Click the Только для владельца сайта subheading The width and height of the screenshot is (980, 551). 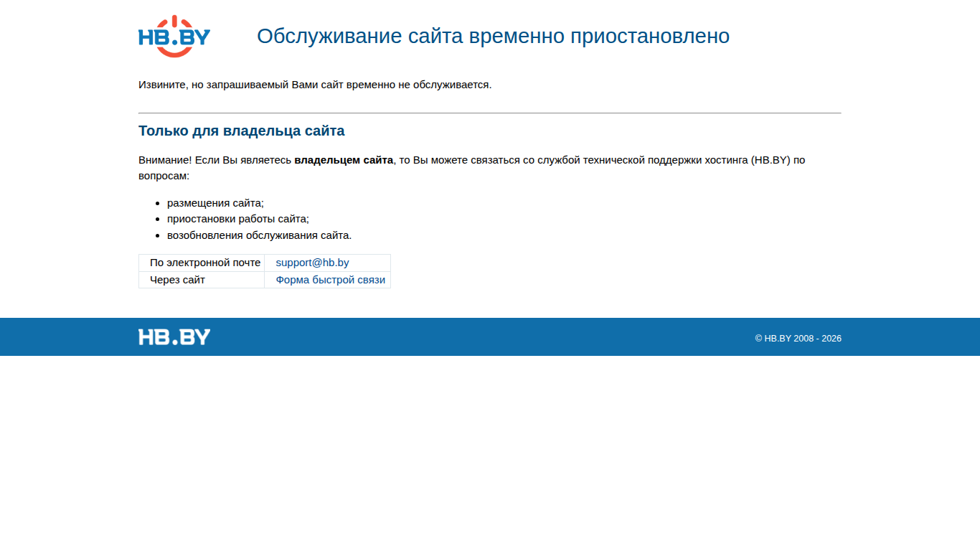242,131
